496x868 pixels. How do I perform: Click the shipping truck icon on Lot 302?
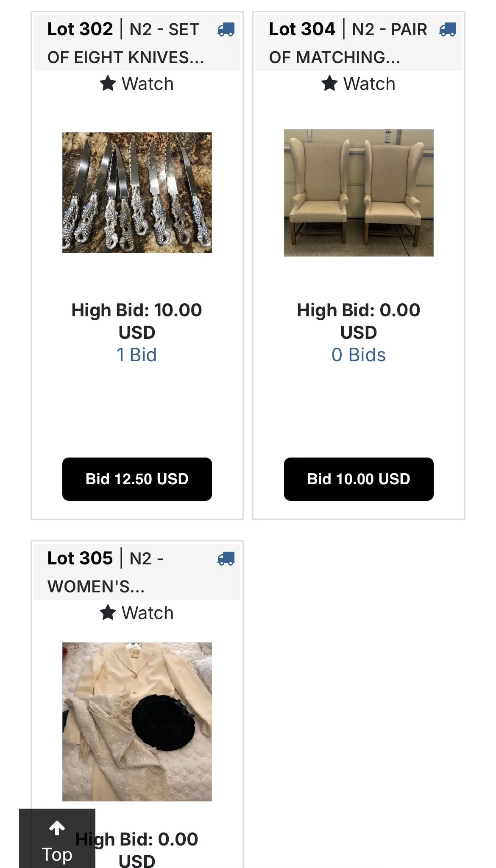coord(226,30)
